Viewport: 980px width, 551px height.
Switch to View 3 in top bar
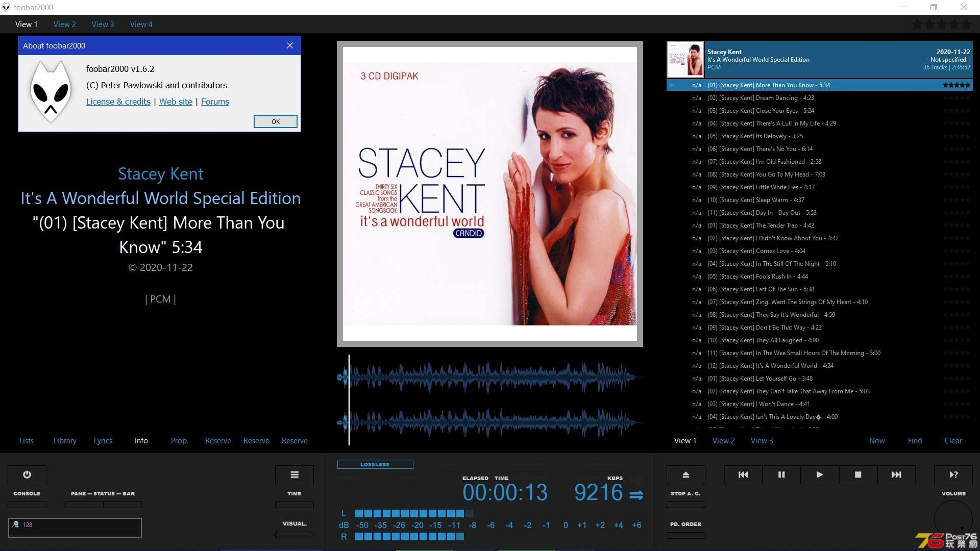point(103,24)
